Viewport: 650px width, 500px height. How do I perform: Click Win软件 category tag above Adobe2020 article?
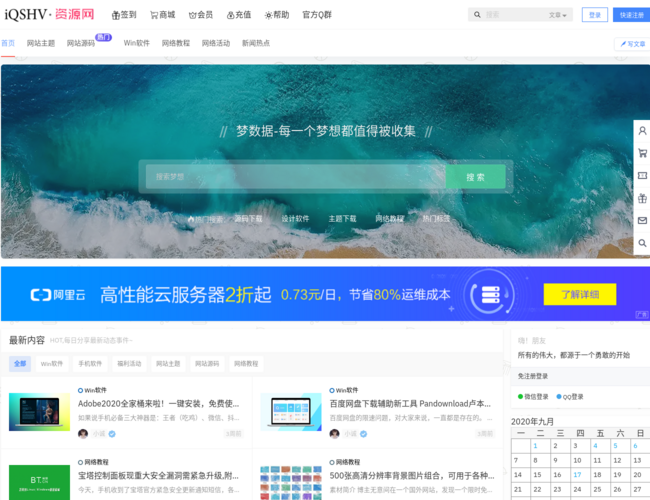tap(92, 390)
